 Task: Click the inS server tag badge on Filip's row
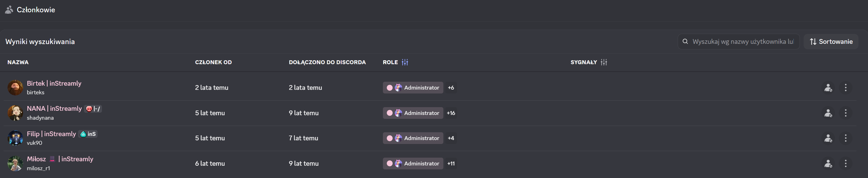pyautogui.click(x=88, y=134)
